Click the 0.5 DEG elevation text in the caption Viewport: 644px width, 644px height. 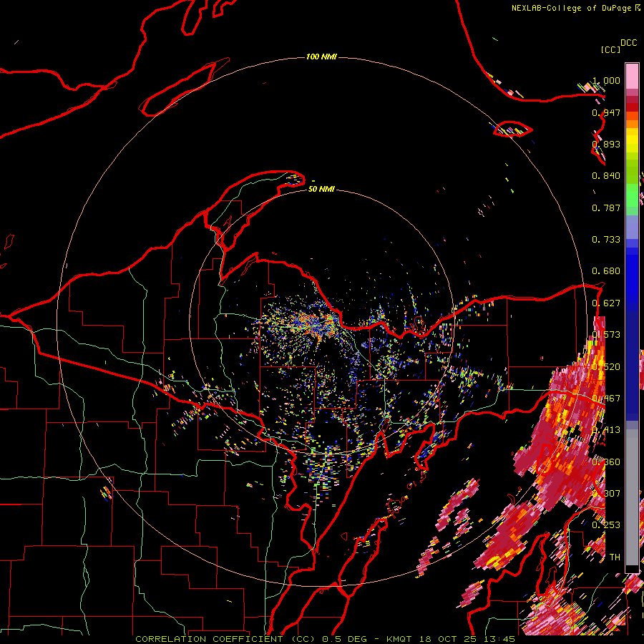click(x=345, y=639)
